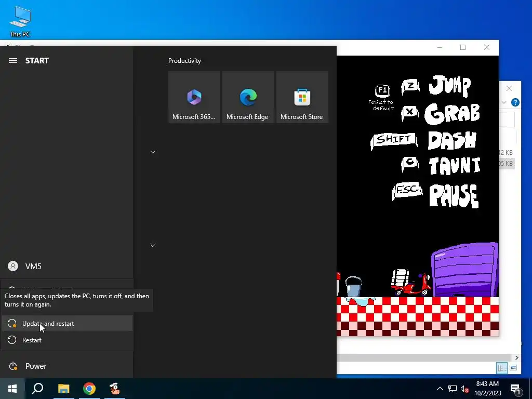Choose Update and restart
This screenshot has width=532, height=399.
point(66,324)
